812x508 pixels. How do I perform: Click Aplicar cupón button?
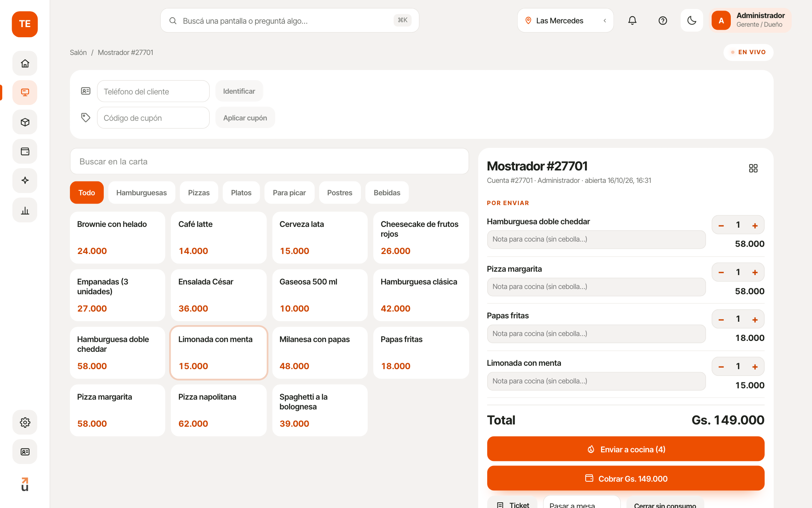[x=245, y=118]
